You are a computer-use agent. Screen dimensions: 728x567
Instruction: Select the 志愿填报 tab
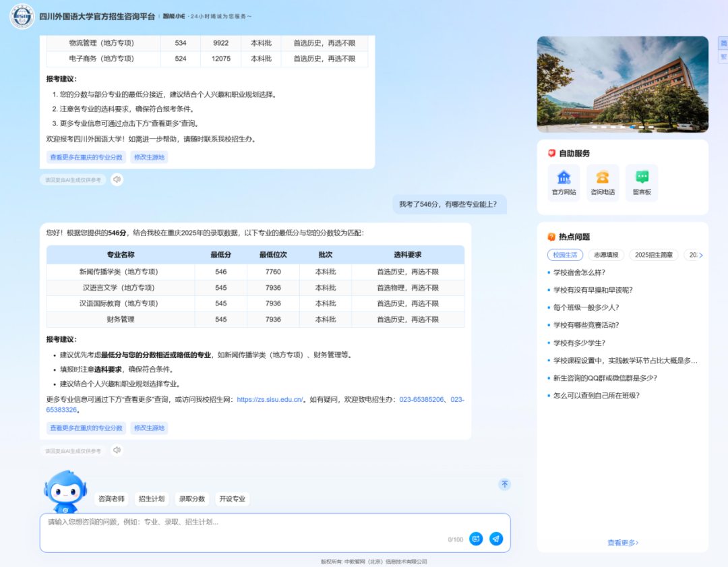[x=606, y=255]
